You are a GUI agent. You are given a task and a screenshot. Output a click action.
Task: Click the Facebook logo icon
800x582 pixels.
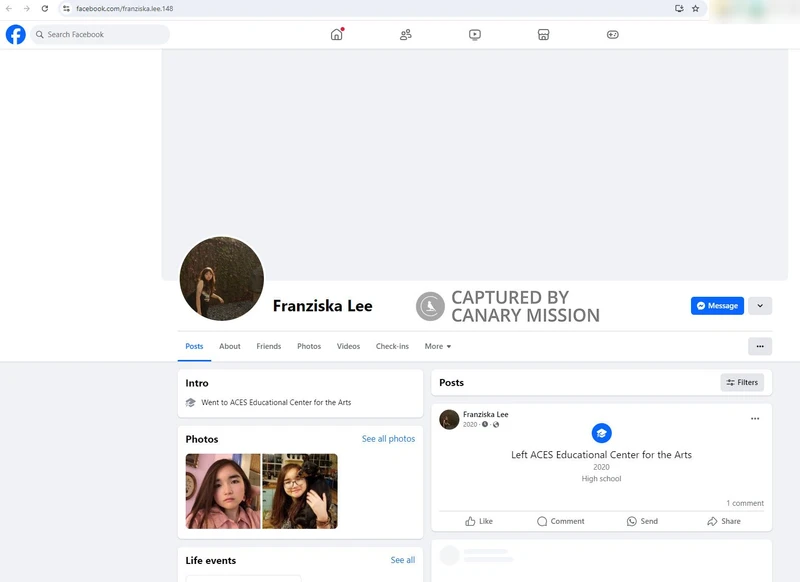16,34
